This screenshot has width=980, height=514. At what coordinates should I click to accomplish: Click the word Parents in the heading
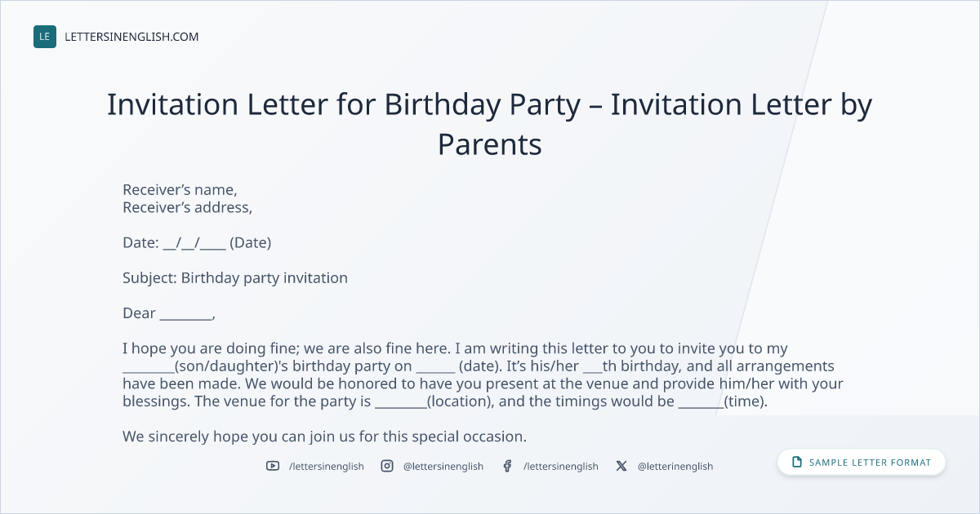490,144
